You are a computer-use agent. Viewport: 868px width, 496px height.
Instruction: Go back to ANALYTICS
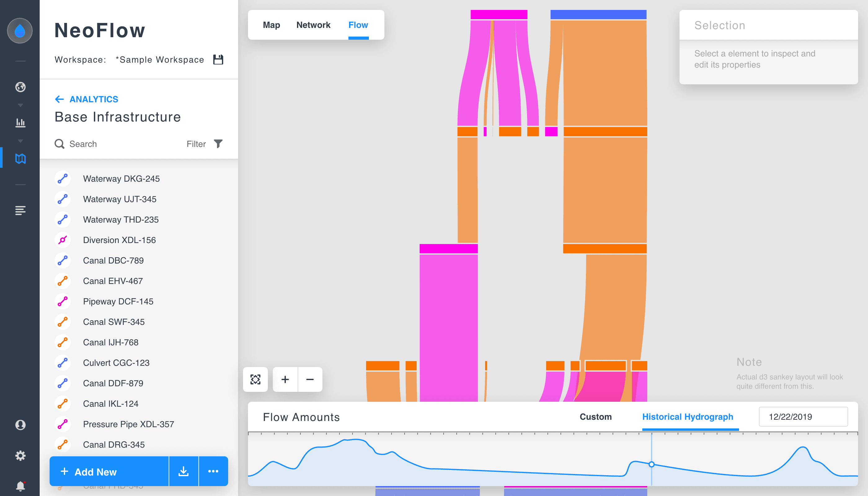coord(94,99)
